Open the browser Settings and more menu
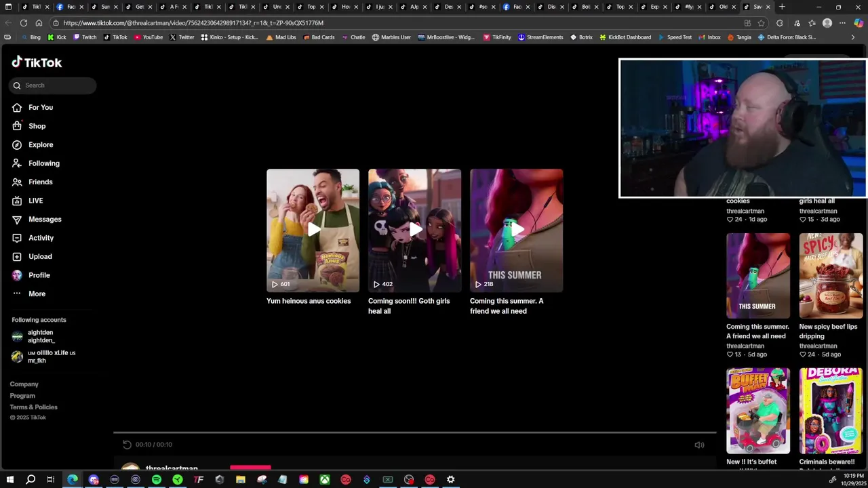This screenshot has height=488, width=868. coord(842,23)
